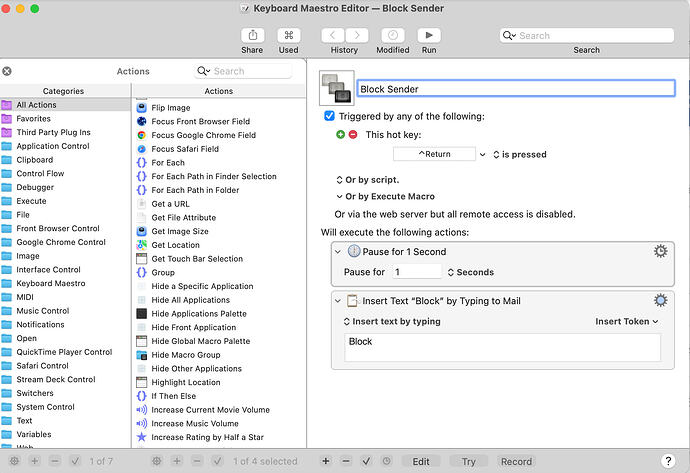
Task: Click the Edit button
Action: (x=421, y=461)
